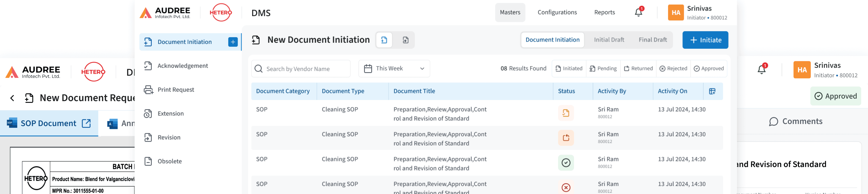Screen dimensions: 868x194
Task: Click the blue Initiate button
Action: pyautogui.click(x=705, y=40)
